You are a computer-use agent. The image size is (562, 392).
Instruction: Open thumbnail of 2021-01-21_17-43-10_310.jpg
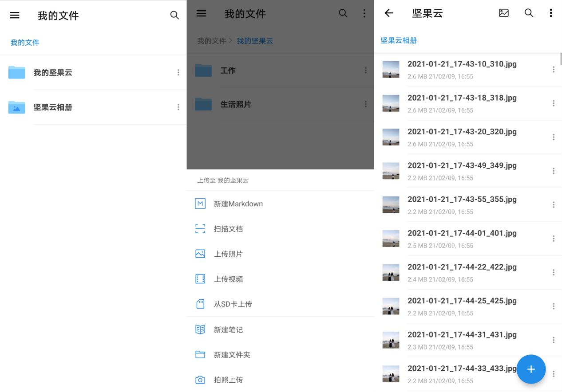tap(391, 70)
